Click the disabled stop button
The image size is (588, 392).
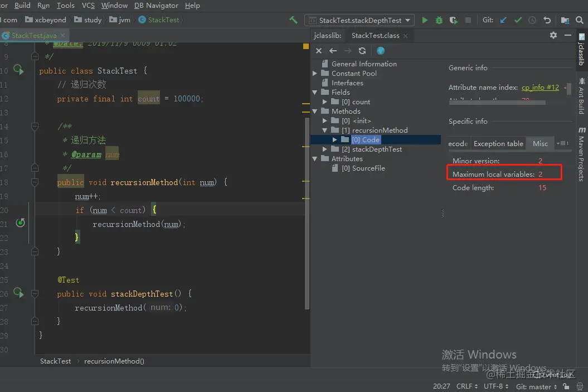[468, 20]
